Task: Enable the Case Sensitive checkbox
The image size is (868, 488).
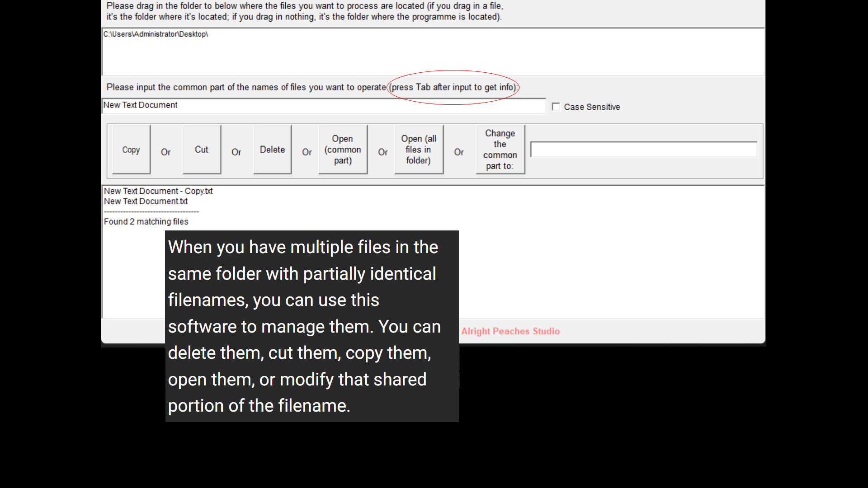Action: (x=556, y=106)
